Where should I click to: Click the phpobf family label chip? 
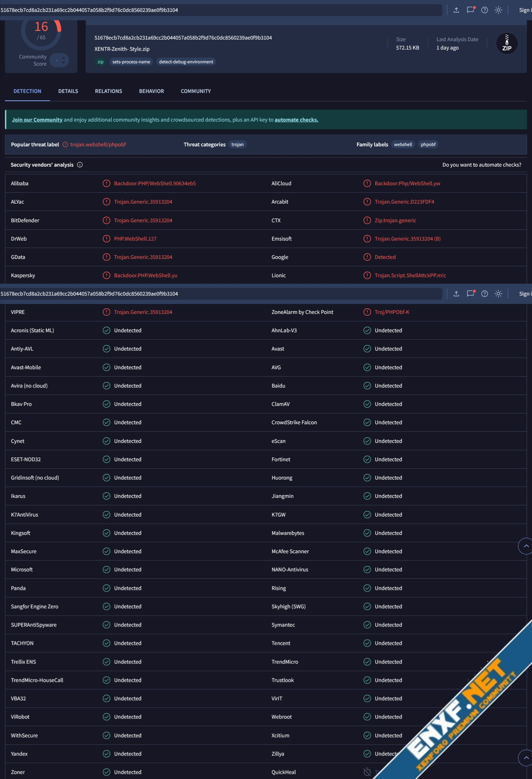point(428,144)
